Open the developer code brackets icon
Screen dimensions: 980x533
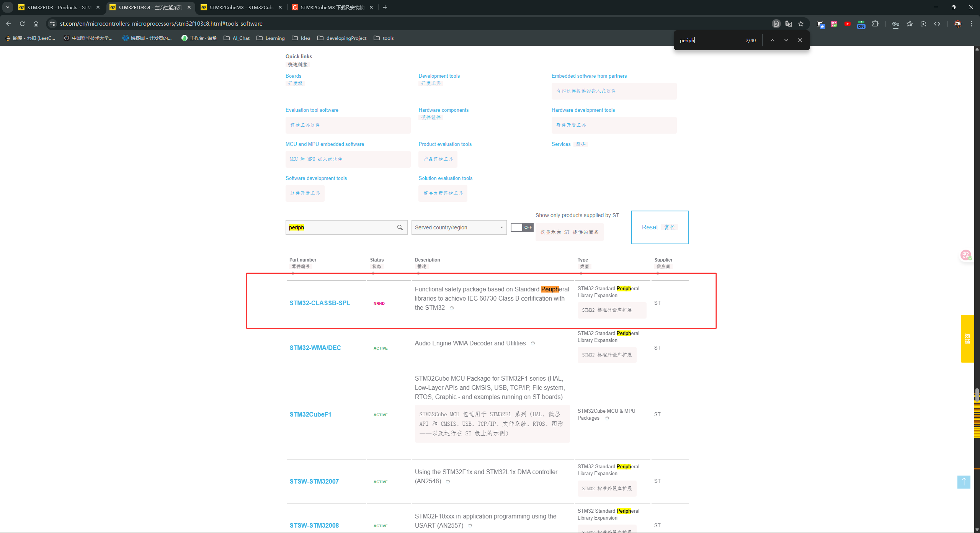[x=937, y=24]
